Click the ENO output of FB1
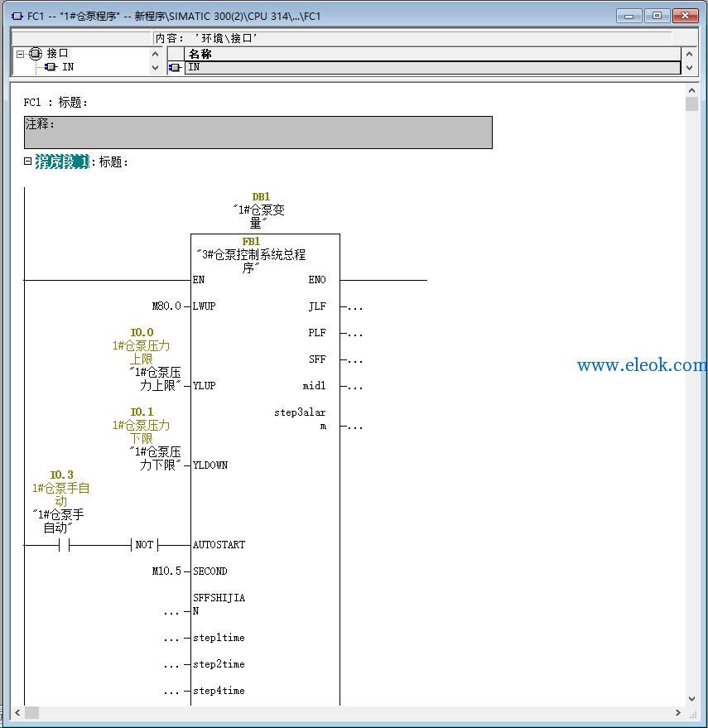Screen dimensions: 708x728 click(x=317, y=279)
